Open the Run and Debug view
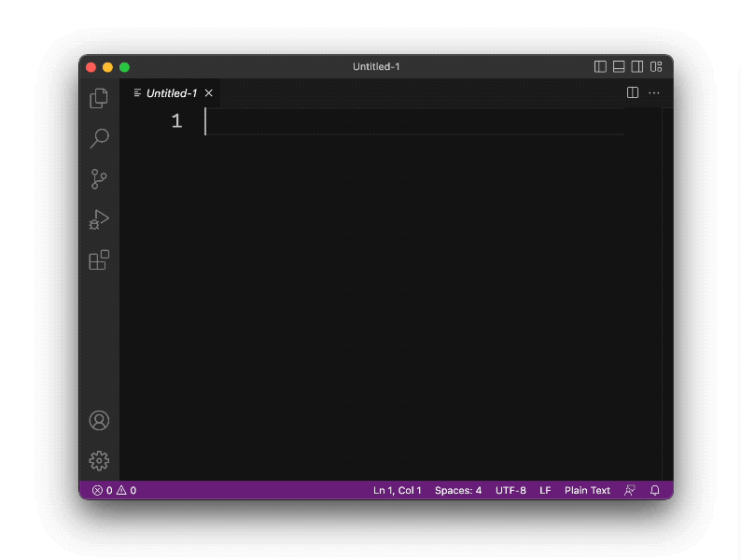 coord(99,220)
